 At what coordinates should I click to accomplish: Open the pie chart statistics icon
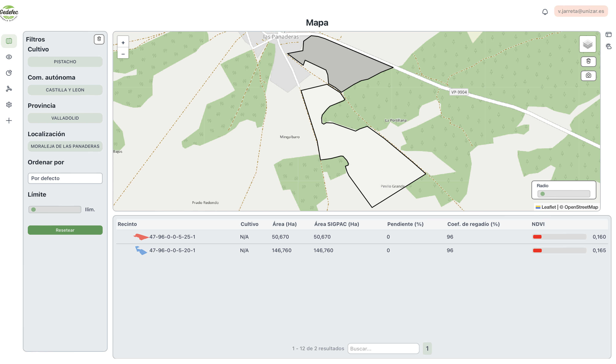9,73
